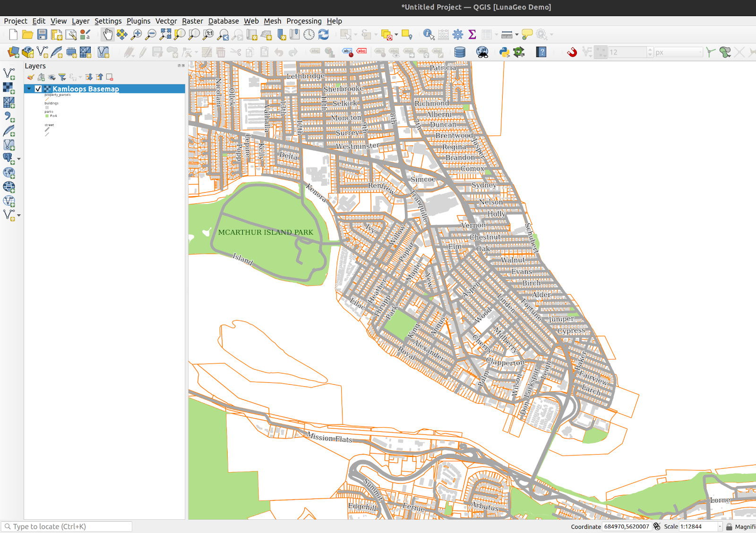This screenshot has height=533, width=756.
Task: Open the measure tool dropdown arrow
Action: (516, 34)
